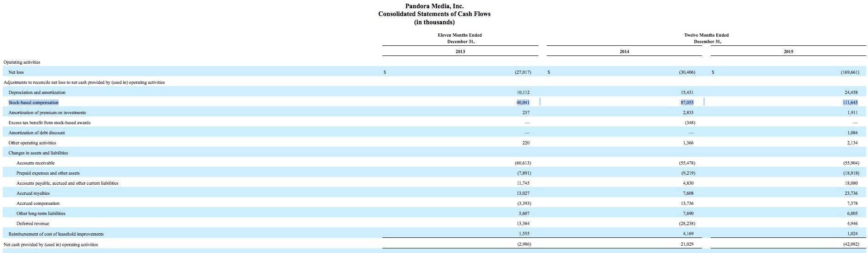868x253 pixels.
Task: Select accounts payable value 11,745
Action: 523,183
